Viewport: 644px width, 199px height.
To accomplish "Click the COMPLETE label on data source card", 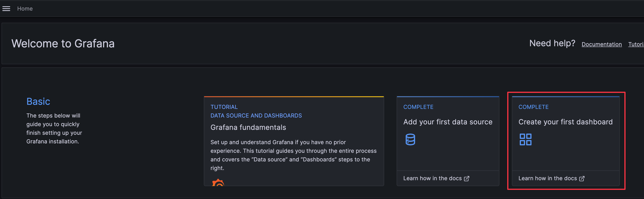I will point(418,107).
